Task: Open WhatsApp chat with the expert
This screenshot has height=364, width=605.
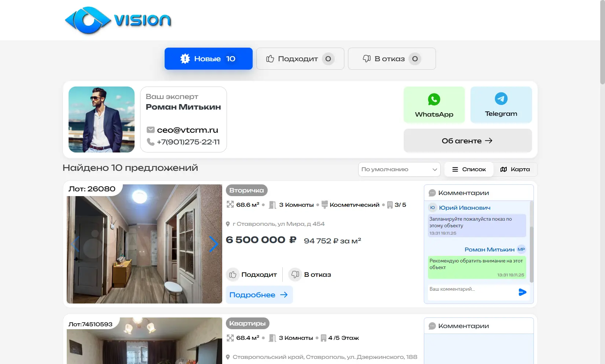Action: tap(434, 105)
